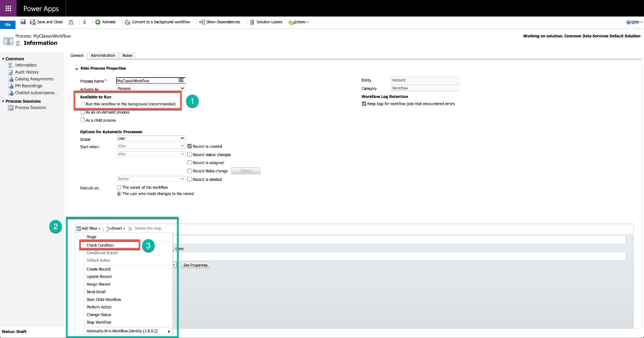Expand the Scope dropdown
Screen dimensions: 644x338
151,138
